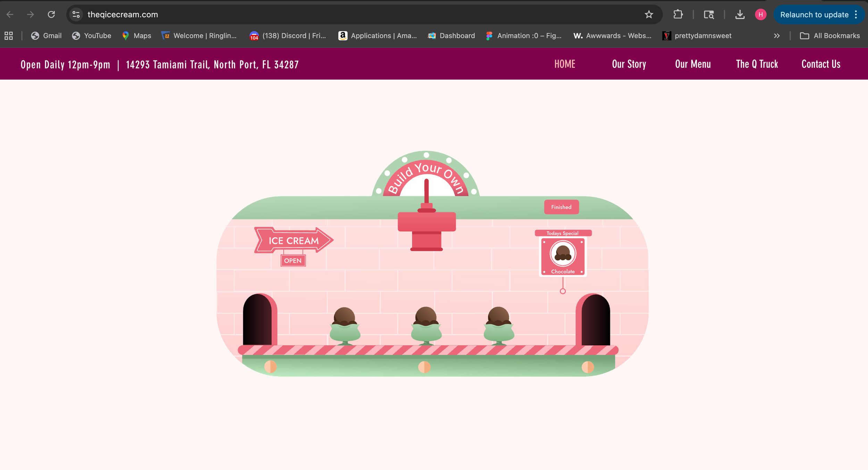Click the Contact Us link
This screenshot has height=470, width=868.
coord(821,64)
